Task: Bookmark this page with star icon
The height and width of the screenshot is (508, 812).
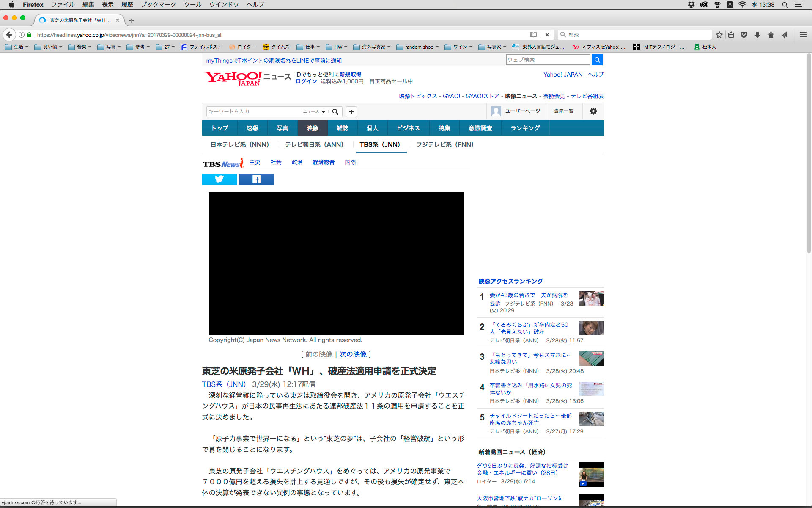Action: [719, 35]
